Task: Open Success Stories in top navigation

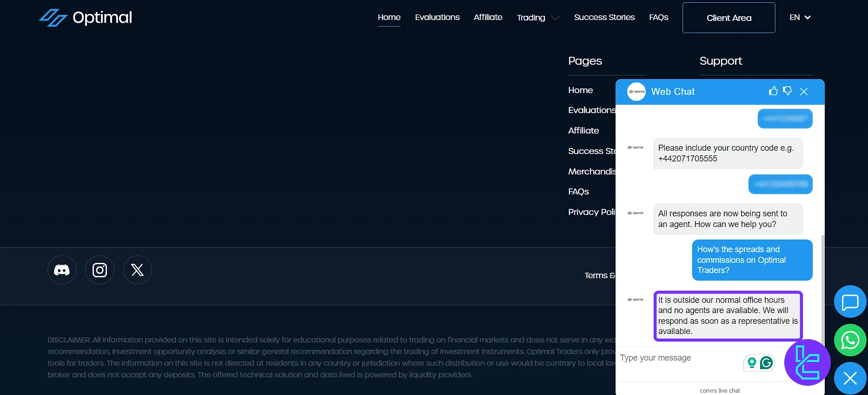Action: click(604, 17)
